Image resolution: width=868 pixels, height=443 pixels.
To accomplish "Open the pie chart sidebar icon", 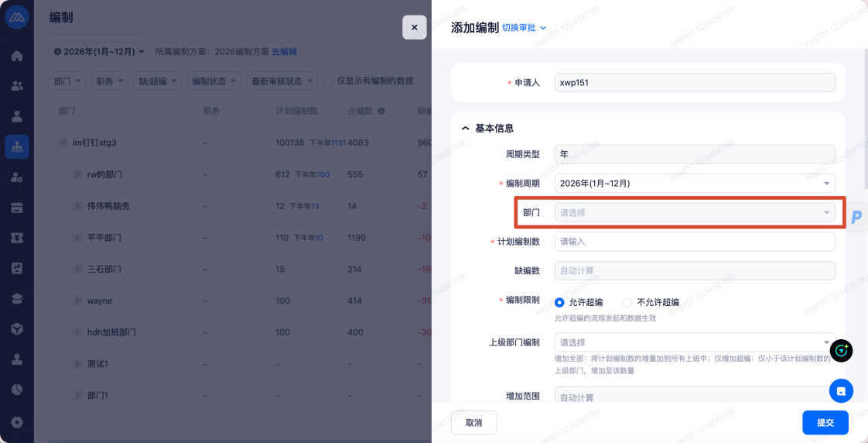I will [x=16, y=390].
